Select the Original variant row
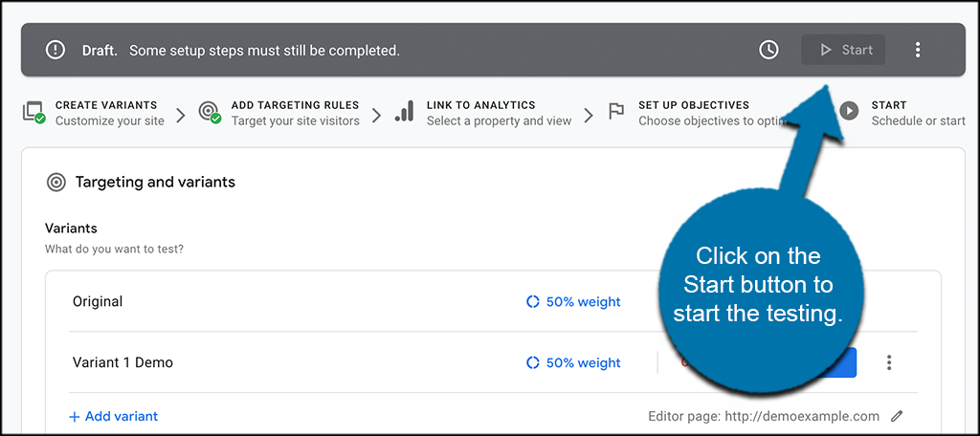Viewport: 980px width, 436px height. click(493, 302)
